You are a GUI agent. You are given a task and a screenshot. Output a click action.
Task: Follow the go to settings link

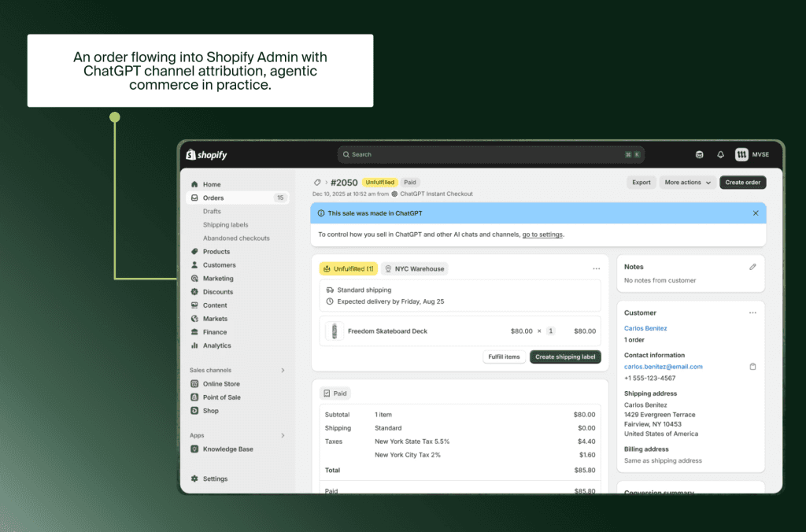tap(542, 235)
